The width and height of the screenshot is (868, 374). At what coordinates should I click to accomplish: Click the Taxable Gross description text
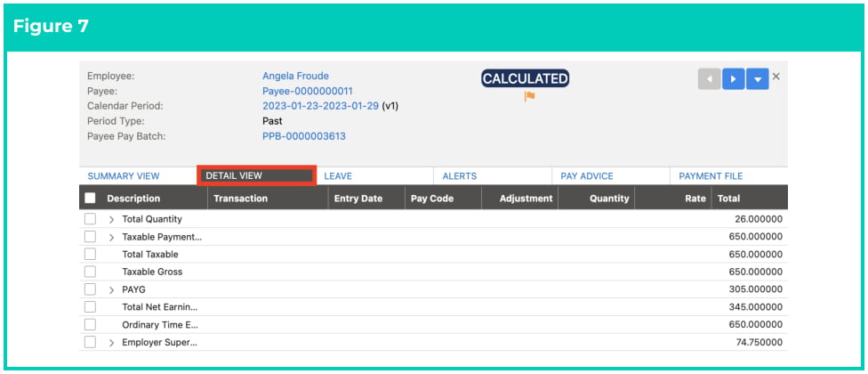152,272
